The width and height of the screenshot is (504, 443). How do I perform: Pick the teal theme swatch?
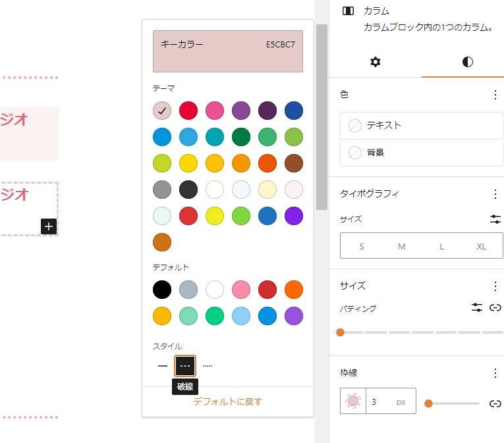coord(215,137)
